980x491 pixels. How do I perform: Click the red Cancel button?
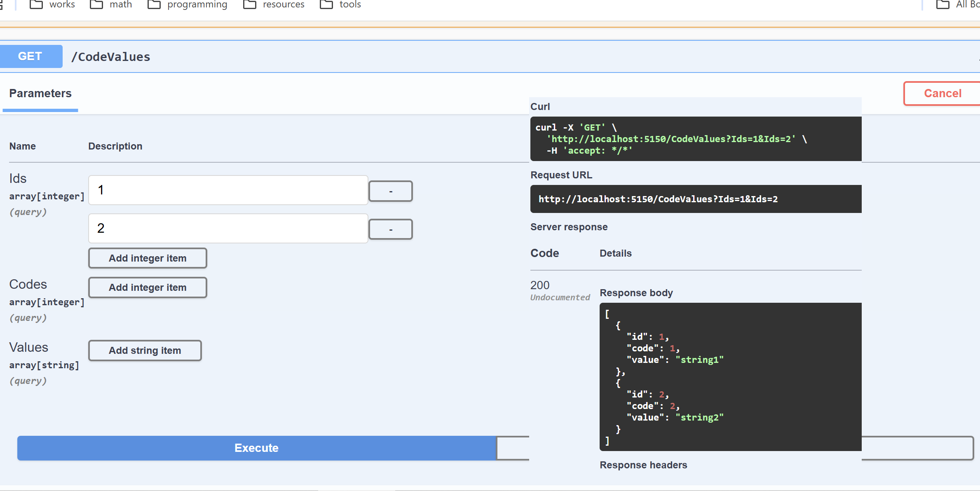[942, 94]
